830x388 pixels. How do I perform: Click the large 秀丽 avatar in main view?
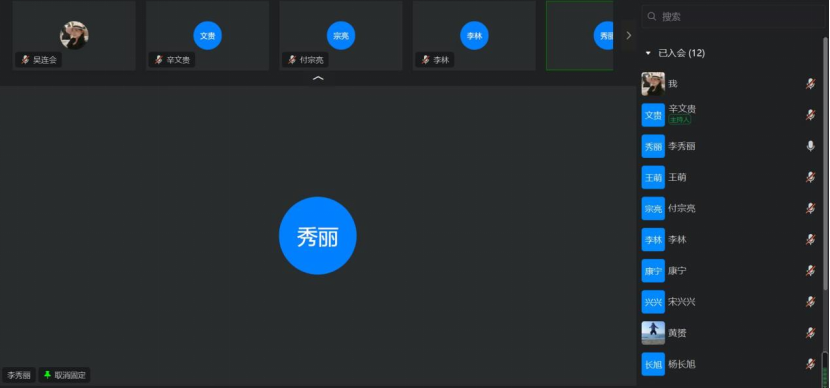pyautogui.click(x=318, y=236)
